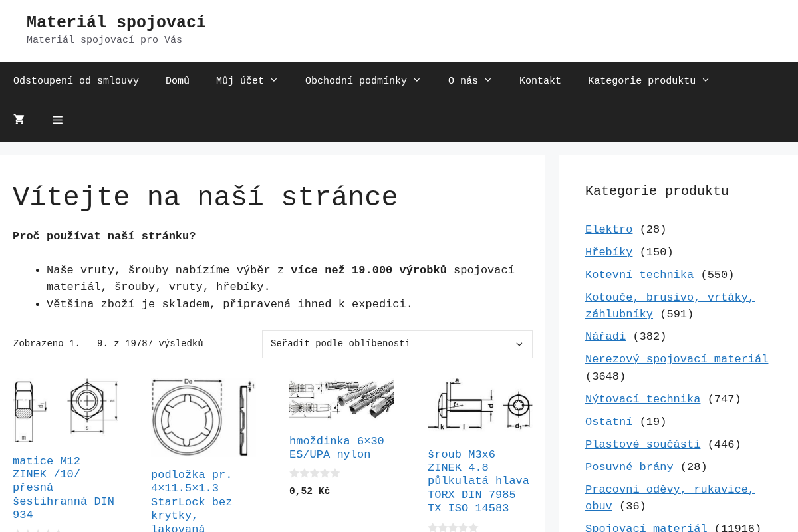Open Pracovní oděvy, rukavice, obuv category
Image resolution: width=798 pixels, height=532 pixels.
pyautogui.click(x=670, y=497)
